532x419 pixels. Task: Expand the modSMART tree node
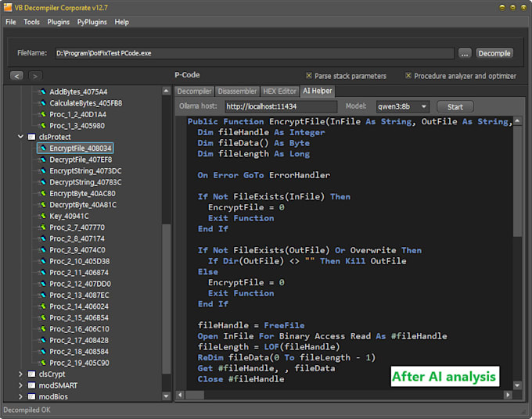click(20, 385)
